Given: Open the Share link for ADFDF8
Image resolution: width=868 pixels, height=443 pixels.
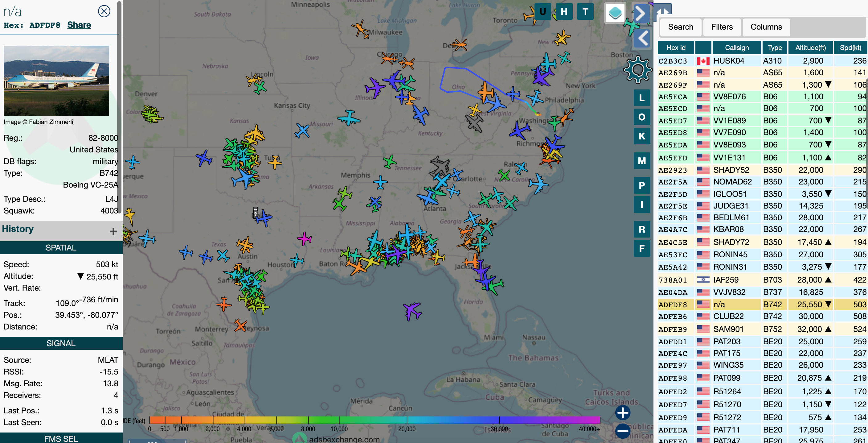Looking at the screenshot, I should pyautogui.click(x=79, y=25).
